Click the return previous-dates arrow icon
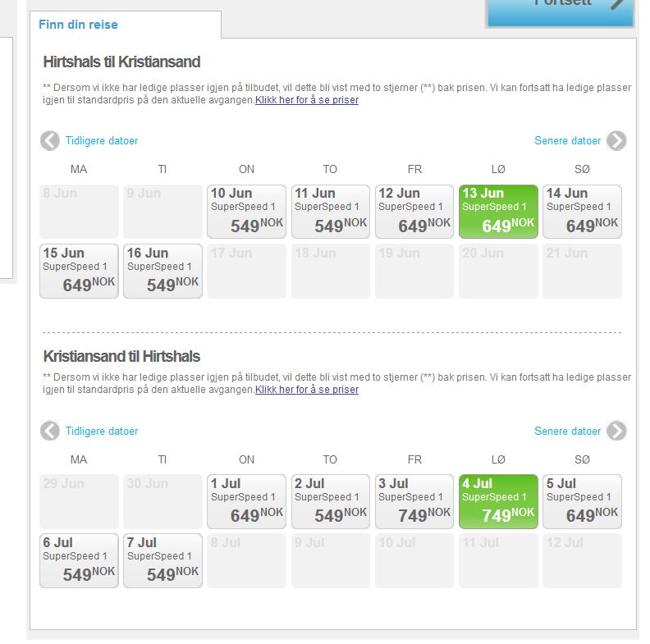This screenshot has height=644, width=650. [x=50, y=432]
